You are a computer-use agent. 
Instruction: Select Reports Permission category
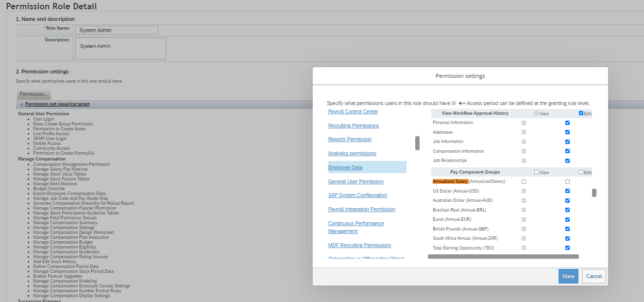coord(350,139)
